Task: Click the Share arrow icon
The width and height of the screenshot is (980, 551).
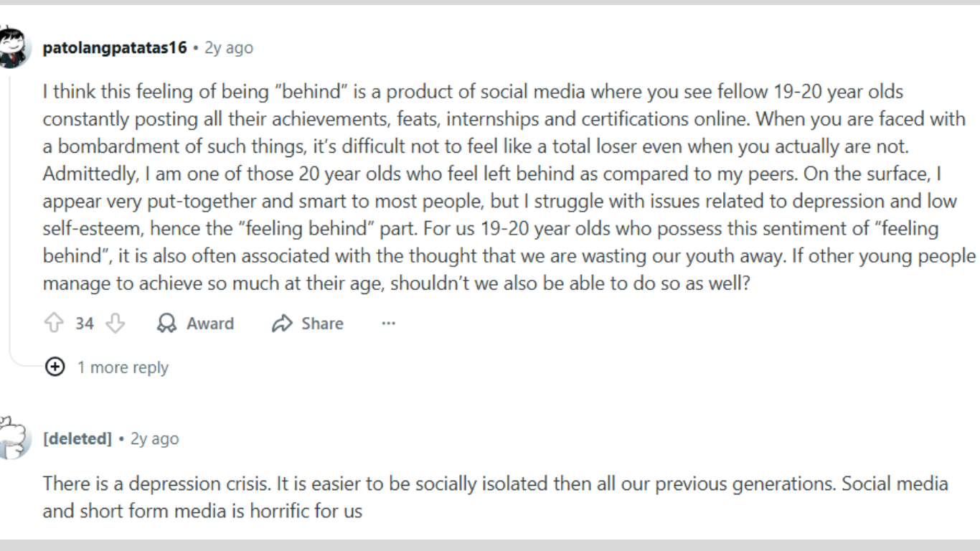Action: pos(282,324)
